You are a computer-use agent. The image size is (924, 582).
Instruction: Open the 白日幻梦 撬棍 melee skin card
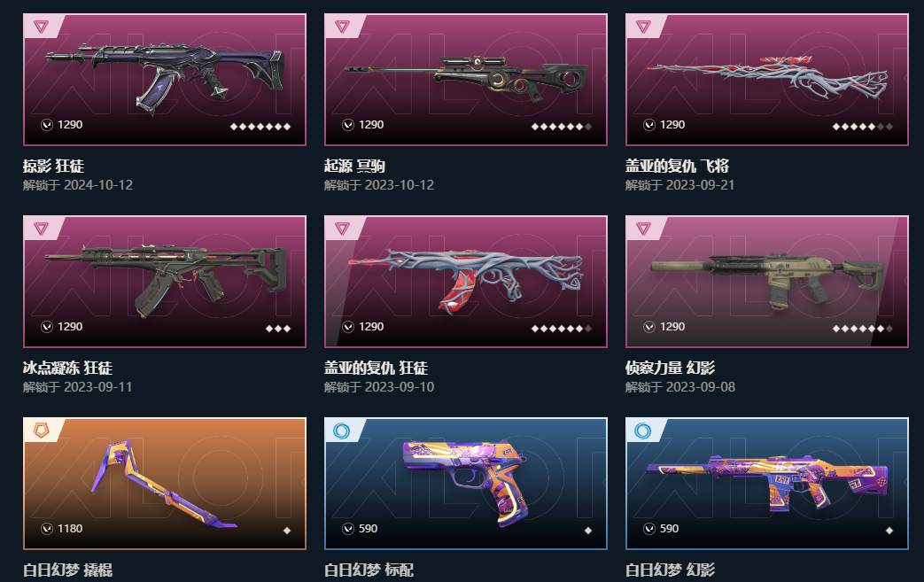coord(165,484)
